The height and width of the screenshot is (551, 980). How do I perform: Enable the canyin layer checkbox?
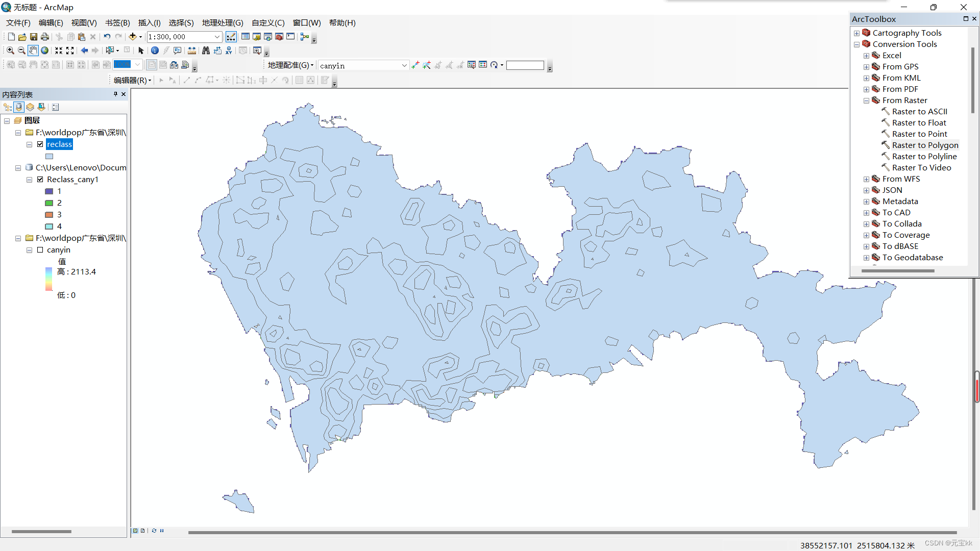click(40, 250)
